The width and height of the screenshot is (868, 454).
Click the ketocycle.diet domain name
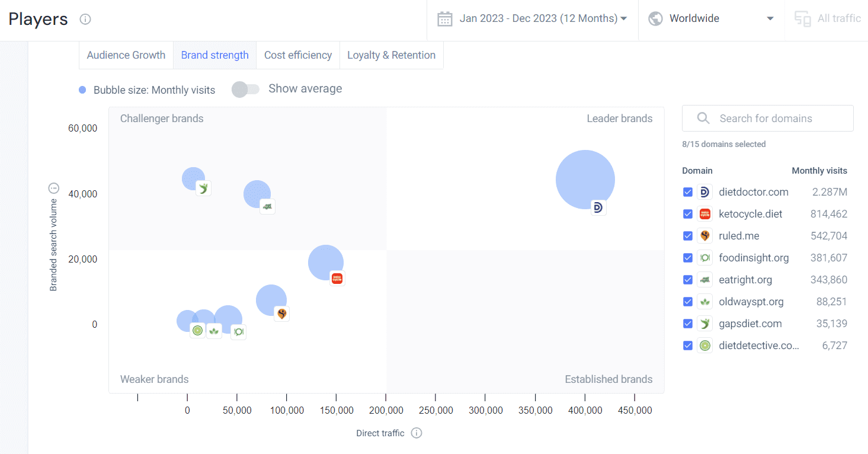(750, 214)
